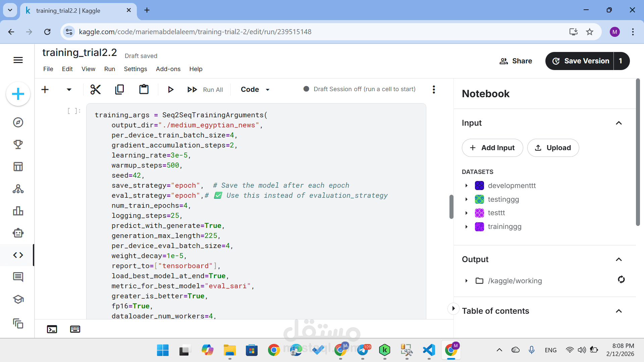Open the Code cell type dropdown
The width and height of the screenshot is (644, 362).
[255, 89]
